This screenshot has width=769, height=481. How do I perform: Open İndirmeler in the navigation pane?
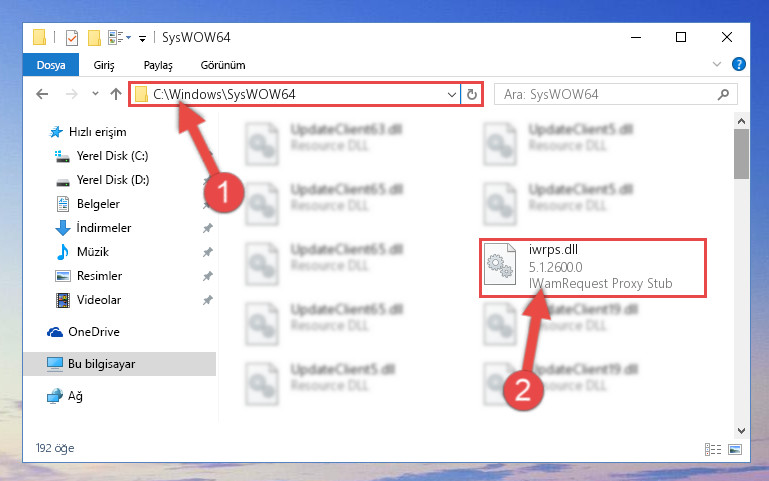[104, 228]
